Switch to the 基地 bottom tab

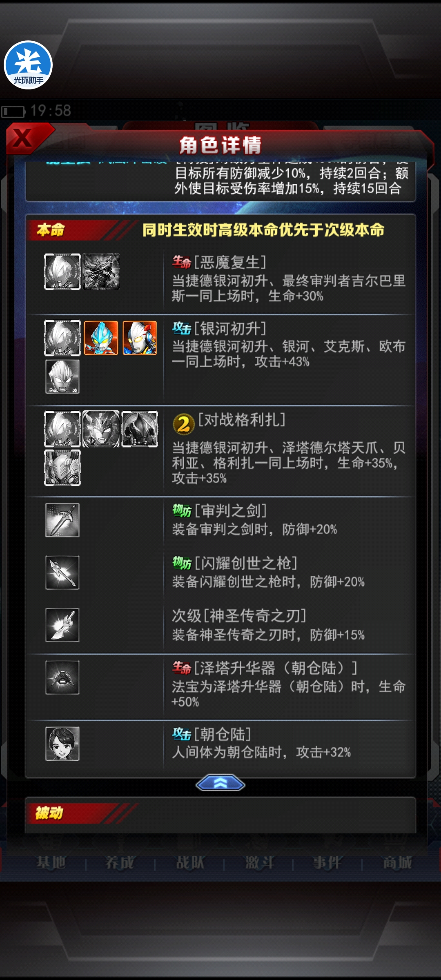click(51, 863)
